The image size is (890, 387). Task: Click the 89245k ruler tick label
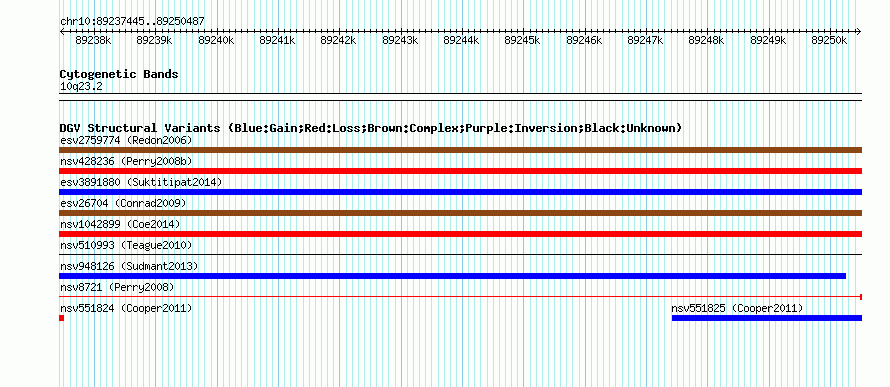coord(523,40)
